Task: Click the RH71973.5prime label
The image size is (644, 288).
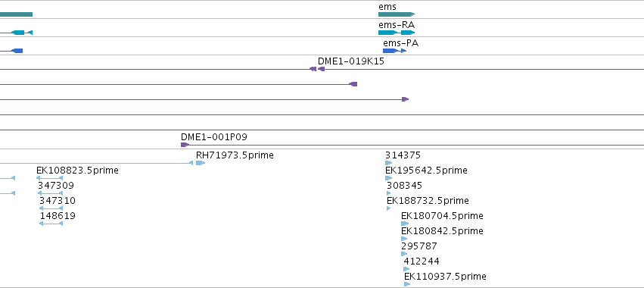Action: [x=235, y=155]
